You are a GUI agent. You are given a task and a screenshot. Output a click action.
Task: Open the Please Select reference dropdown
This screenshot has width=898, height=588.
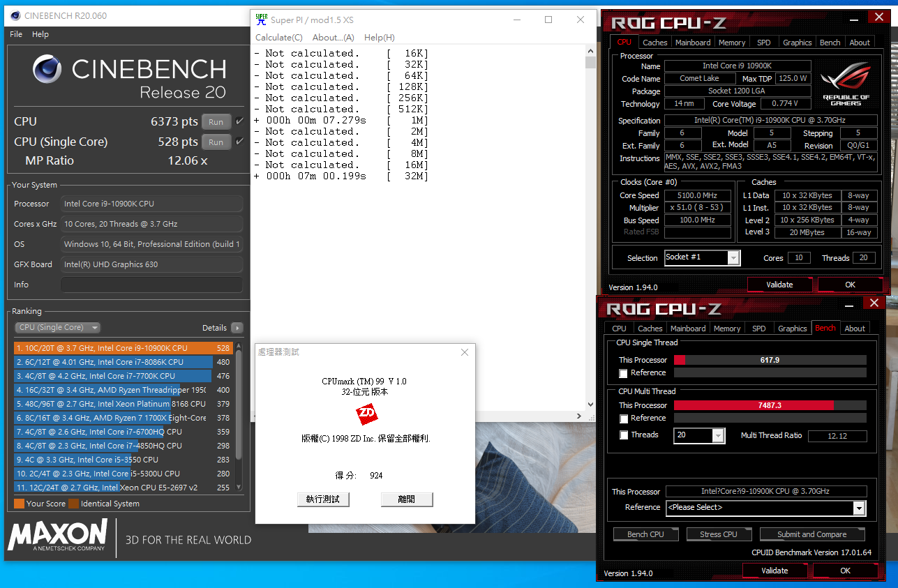click(x=765, y=508)
